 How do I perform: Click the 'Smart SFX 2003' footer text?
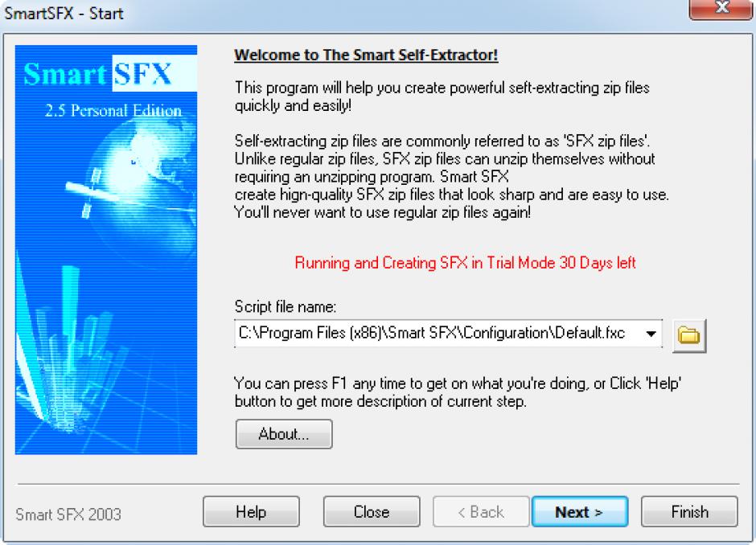68,514
